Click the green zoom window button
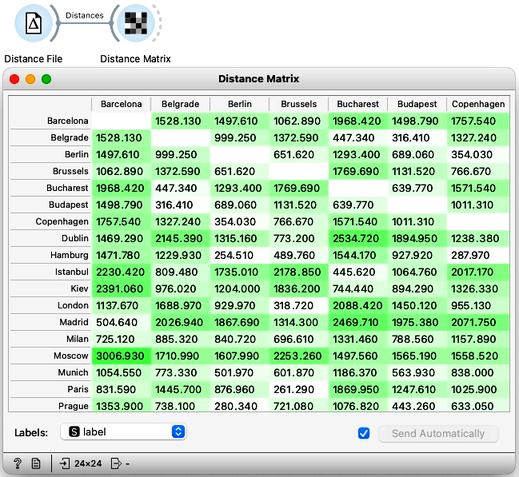This screenshot has width=519, height=477. 46,79
